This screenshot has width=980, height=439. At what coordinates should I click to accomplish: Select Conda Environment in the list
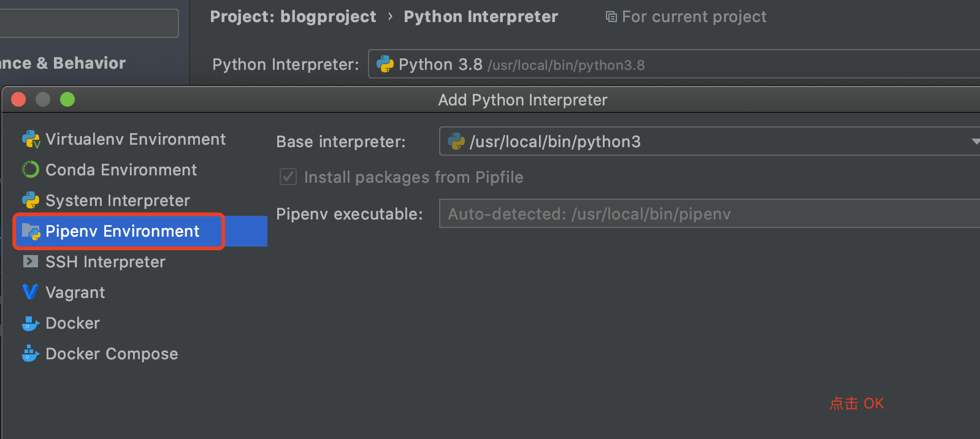tap(121, 170)
